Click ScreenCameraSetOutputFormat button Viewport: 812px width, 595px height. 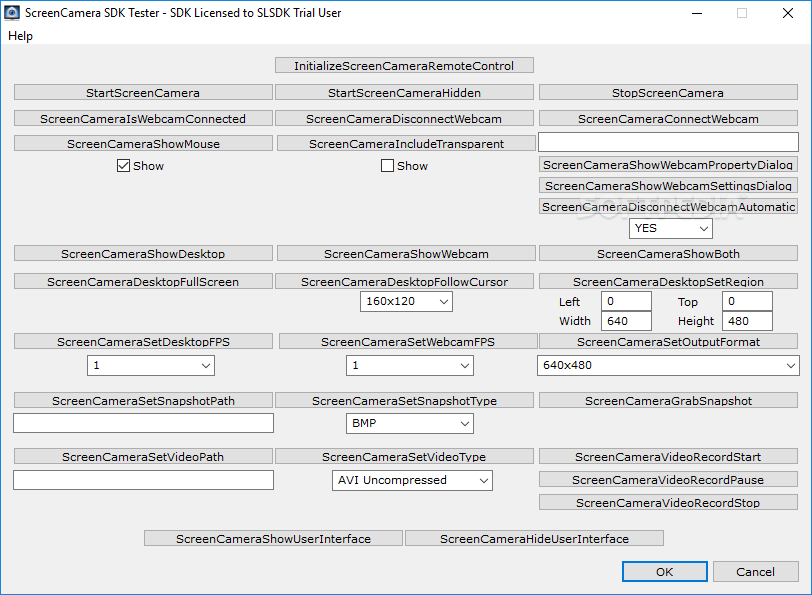click(x=668, y=341)
